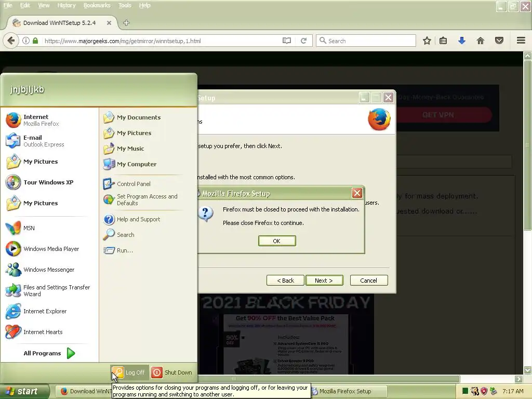The image size is (532, 399).
Task: Click the horizontal scrollbar right arrow
Action: pos(519,379)
